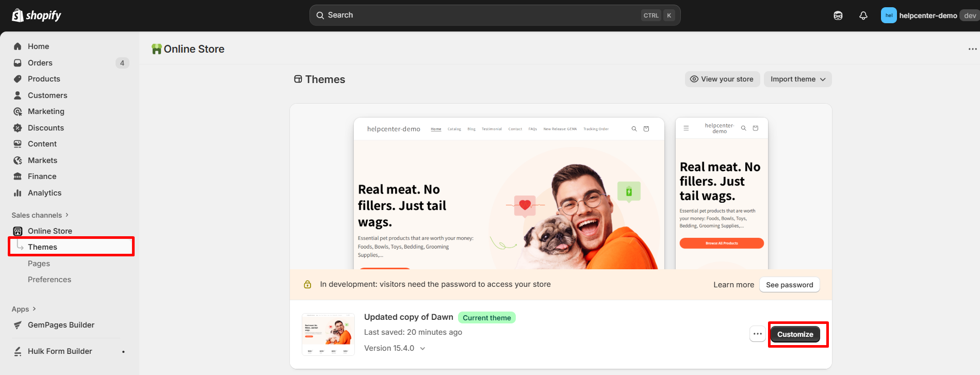Focus the Search field
Screen dimensions: 980x375
(495, 15)
